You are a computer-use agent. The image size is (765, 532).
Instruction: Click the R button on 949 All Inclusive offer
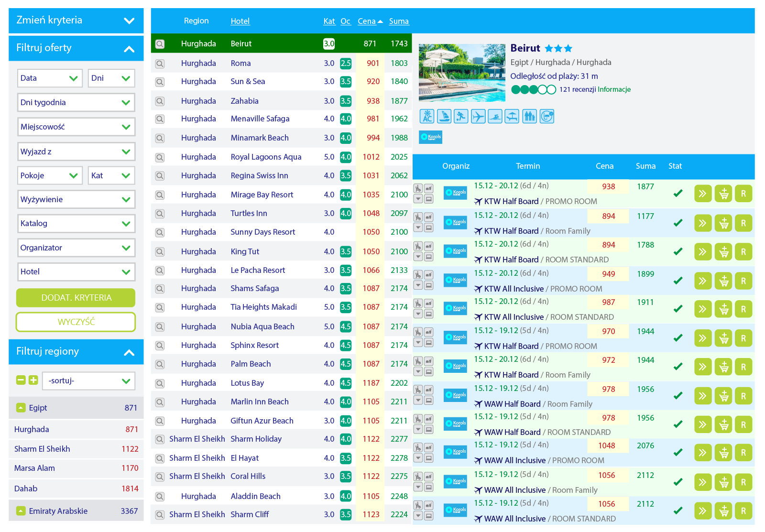tap(743, 281)
